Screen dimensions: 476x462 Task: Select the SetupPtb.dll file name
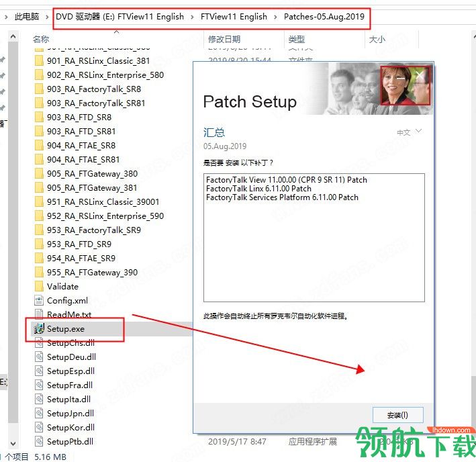pyautogui.click(x=70, y=441)
